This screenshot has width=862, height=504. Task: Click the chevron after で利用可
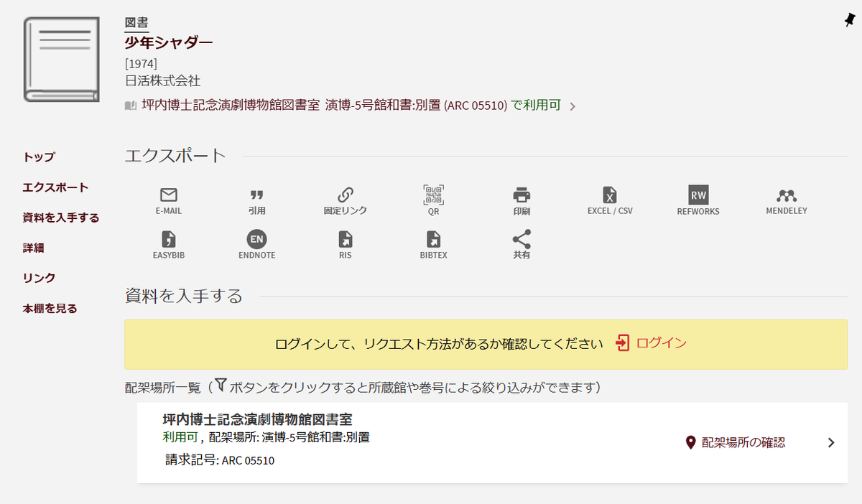tap(573, 106)
